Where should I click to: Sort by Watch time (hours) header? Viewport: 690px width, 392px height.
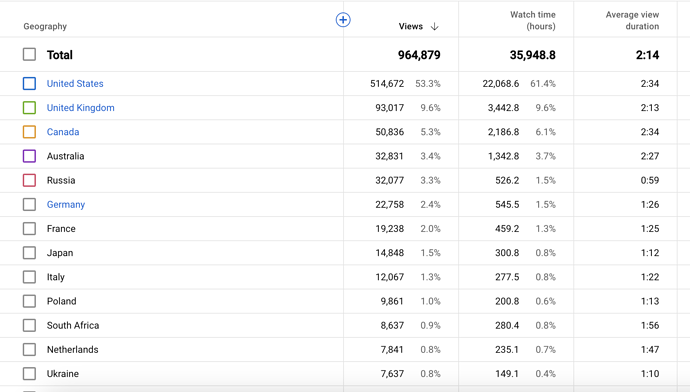coord(532,21)
